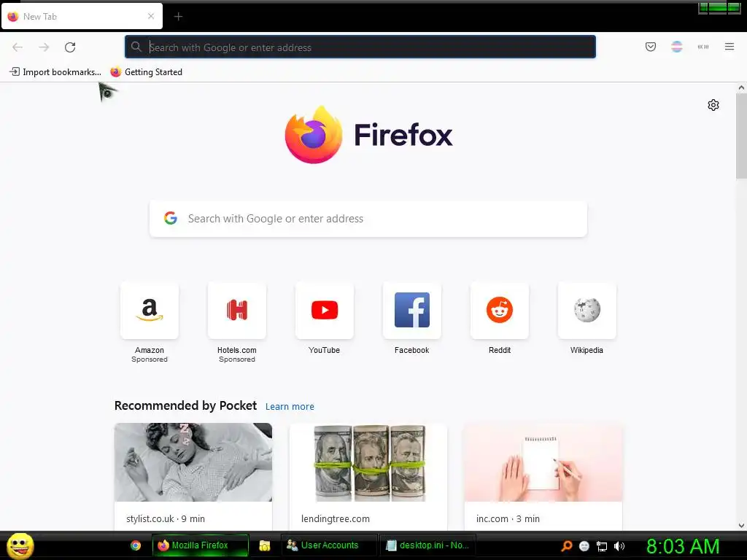Switch to desktop.ini Notepad taskbar window
747x560 pixels.
[427, 545]
